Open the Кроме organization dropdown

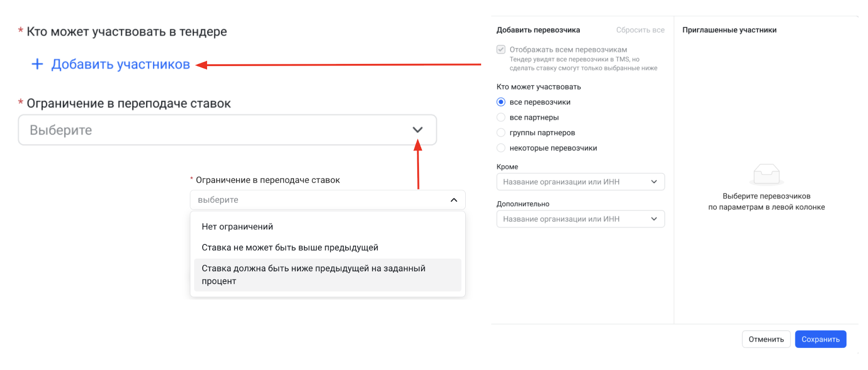[x=573, y=182]
